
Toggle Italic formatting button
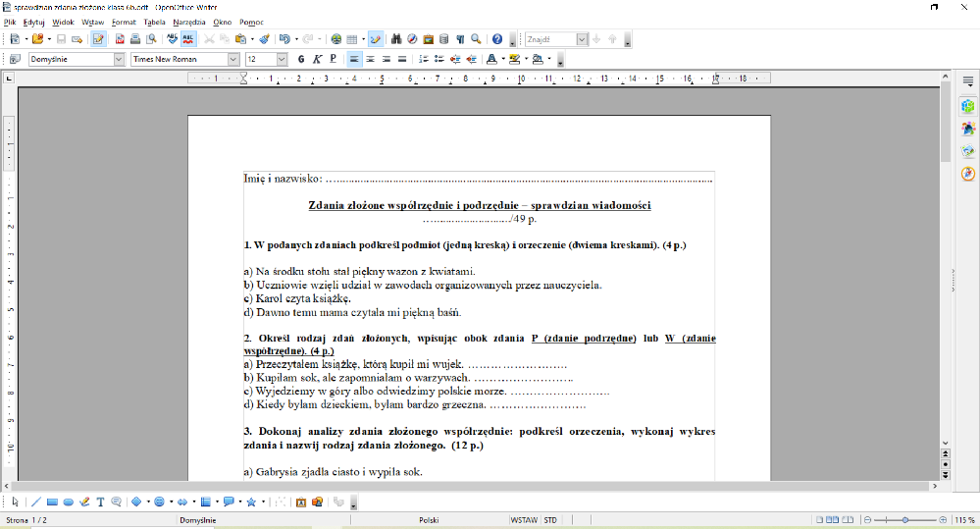pyautogui.click(x=317, y=59)
